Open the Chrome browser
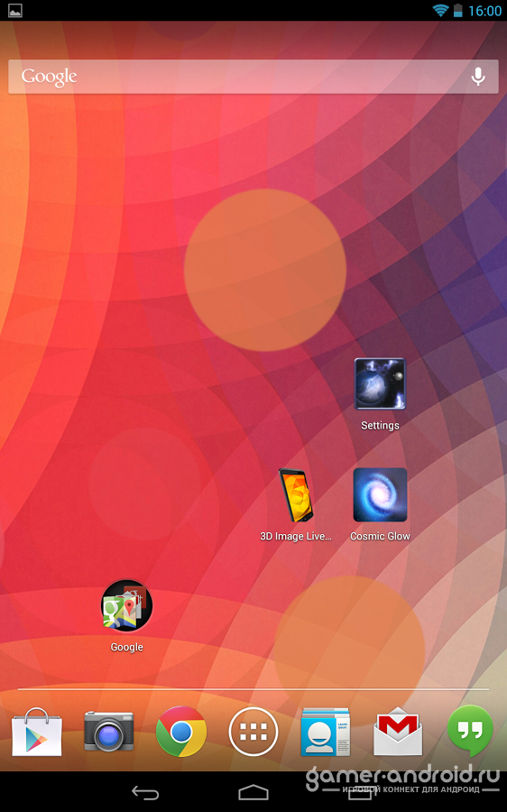Viewport: 507px width, 812px height. coord(181,732)
